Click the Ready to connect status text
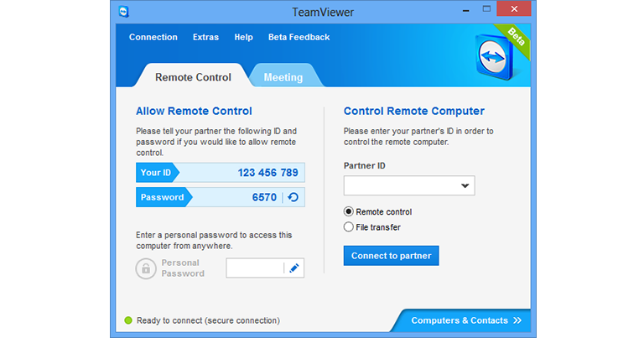The width and height of the screenshot is (644, 338). [208, 320]
